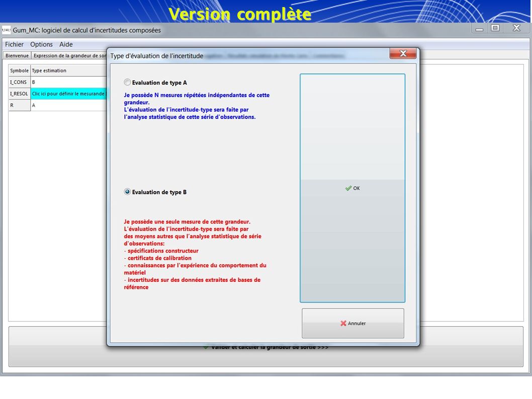Click the Gum_MC application title icon

coord(7,30)
